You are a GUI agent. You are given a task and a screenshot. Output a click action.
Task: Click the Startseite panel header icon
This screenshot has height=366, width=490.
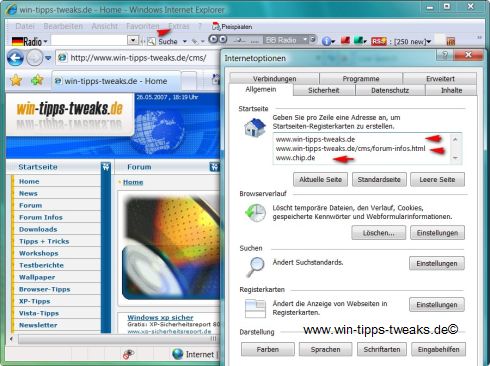click(106, 167)
